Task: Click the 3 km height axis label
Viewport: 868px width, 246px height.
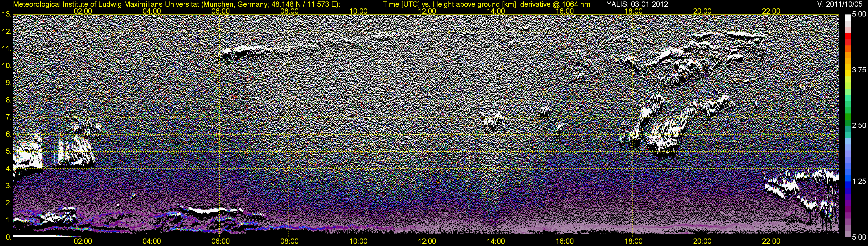Action: [x=8, y=186]
